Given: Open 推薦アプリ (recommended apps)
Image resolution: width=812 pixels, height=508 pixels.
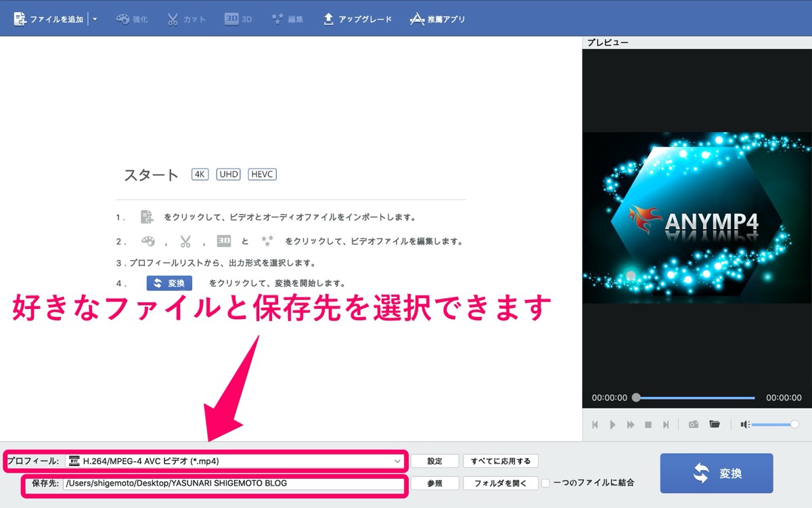Looking at the screenshot, I should click(x=438, y=19).
